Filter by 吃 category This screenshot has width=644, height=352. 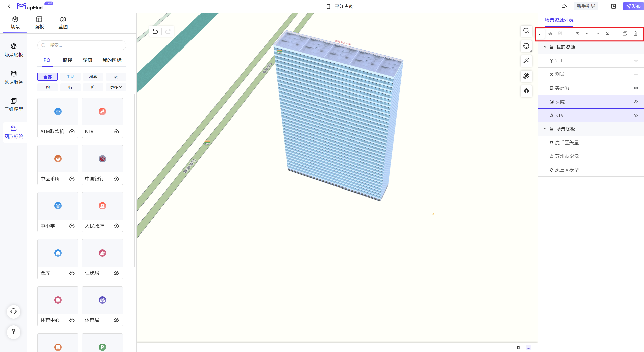(x=93, y=87)
